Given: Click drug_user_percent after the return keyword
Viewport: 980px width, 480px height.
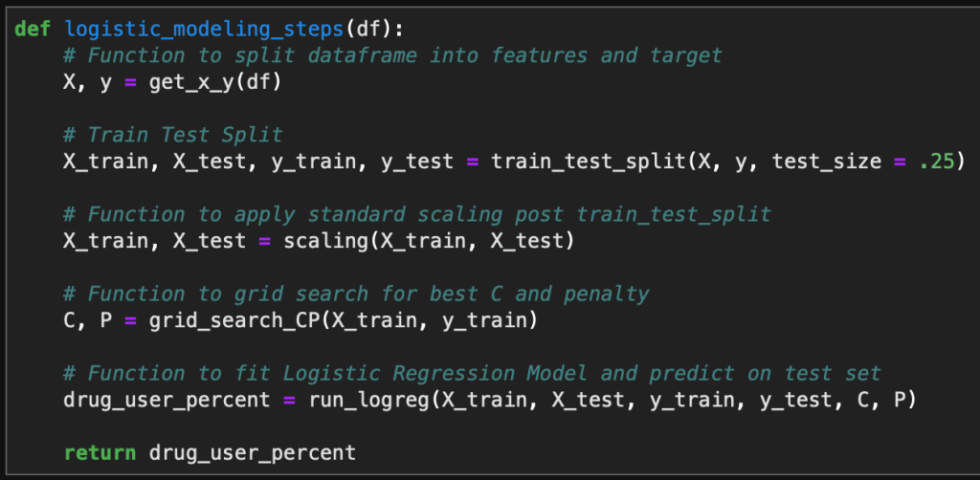Looking at the screenshot, I should pyautogui.click(x=253, y=451).
